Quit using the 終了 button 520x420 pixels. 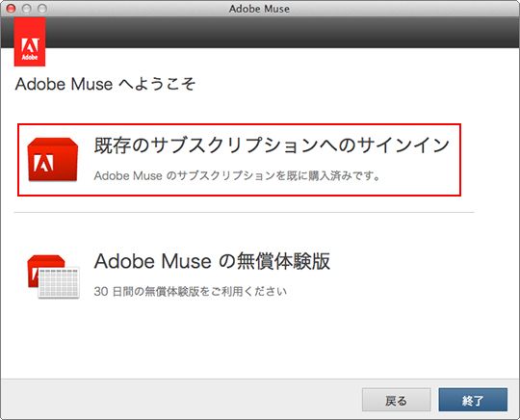tap(473, 400)
